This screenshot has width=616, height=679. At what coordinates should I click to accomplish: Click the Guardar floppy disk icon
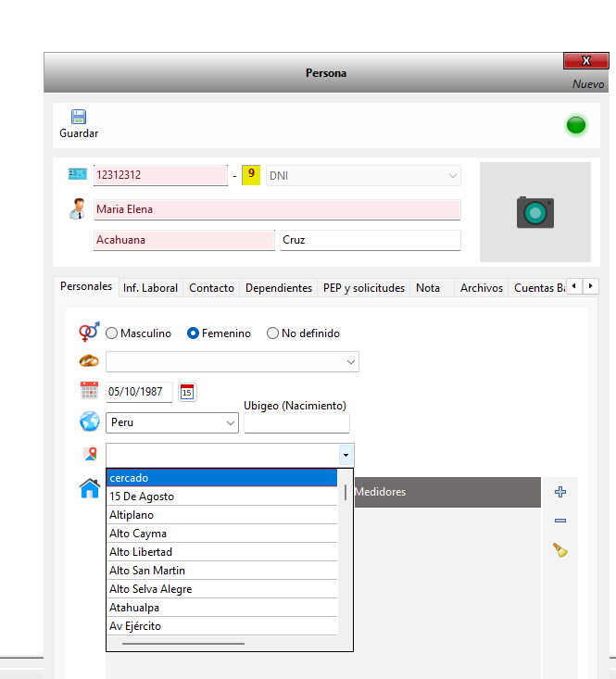79,117
